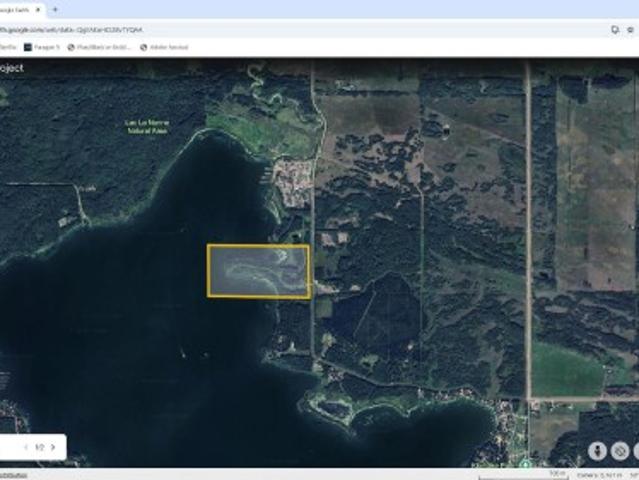Drop the Street View pegman

point(597,451)
